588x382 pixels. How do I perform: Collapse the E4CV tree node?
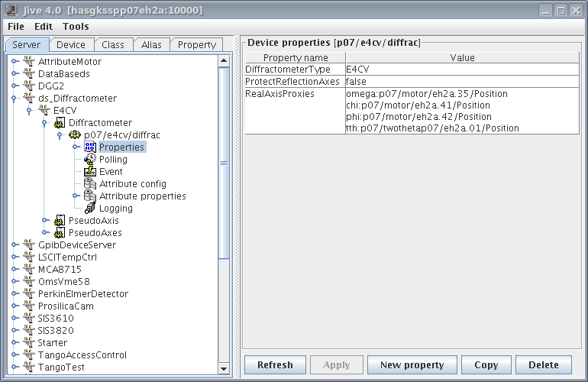click(29, 111)
